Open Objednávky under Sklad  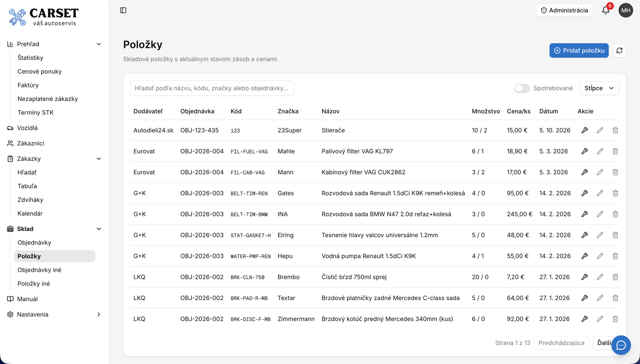tap(34, 242)
